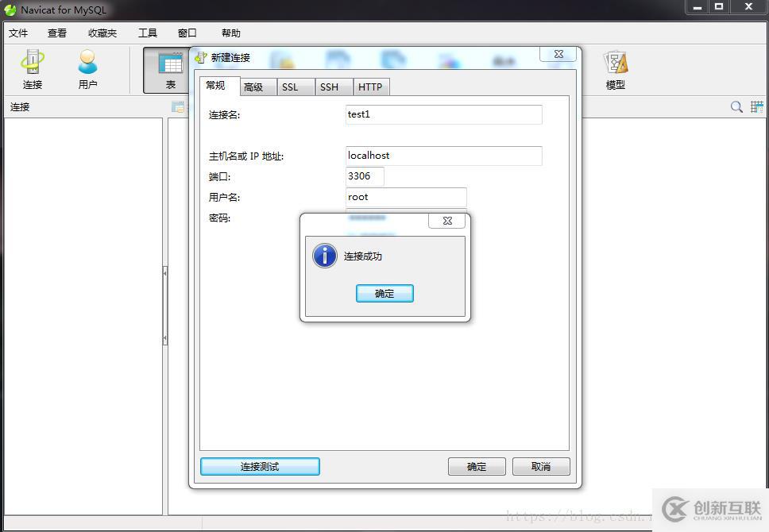Click 取消 to cancel the new connection
The height and width of the screenshot is (532, 769).
pyautogui.click(x=541, y=466)
